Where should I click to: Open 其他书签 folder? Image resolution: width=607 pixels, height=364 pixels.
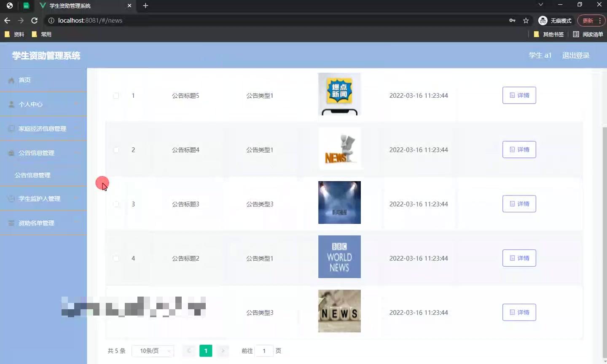tap(549, 34)
